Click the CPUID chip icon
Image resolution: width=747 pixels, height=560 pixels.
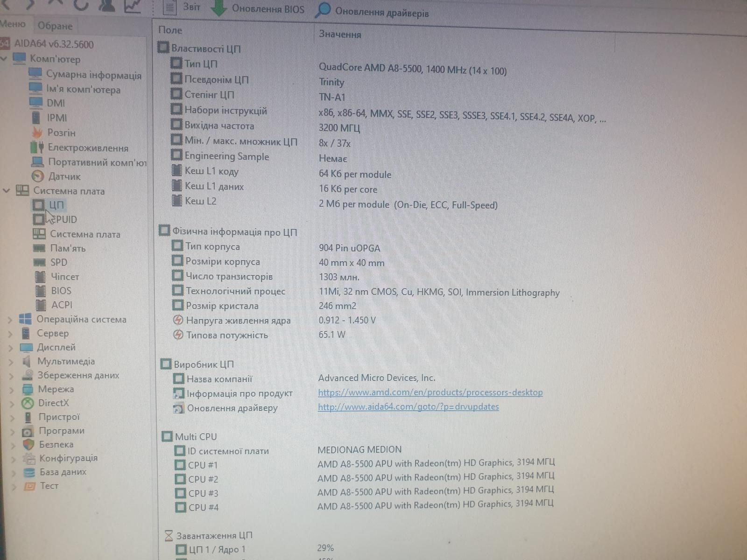39,219
